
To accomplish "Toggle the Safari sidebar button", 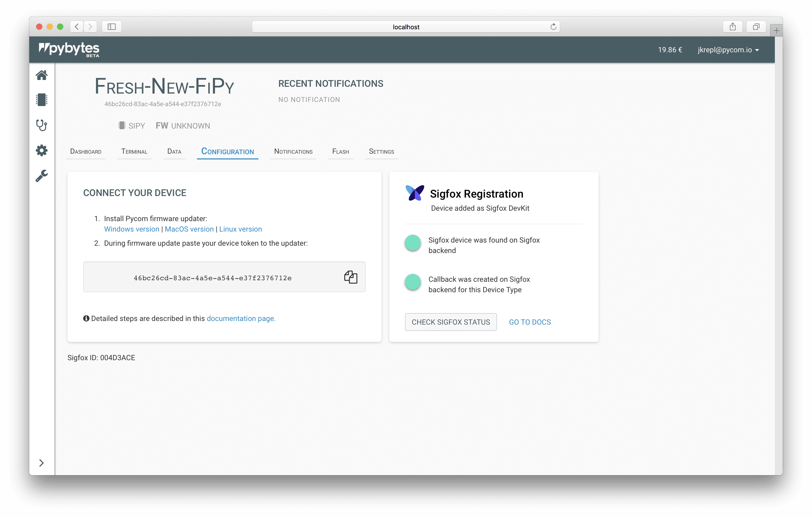I will pos(112,27).
